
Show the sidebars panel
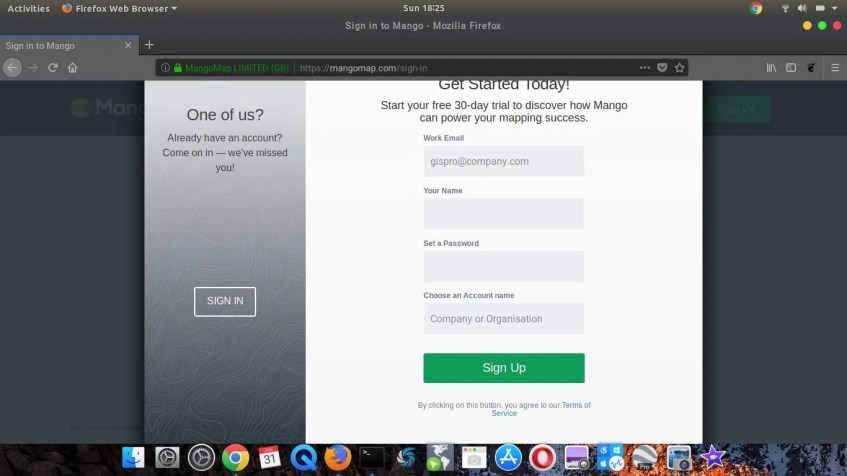pyautogui.click(x=791, y=68)
